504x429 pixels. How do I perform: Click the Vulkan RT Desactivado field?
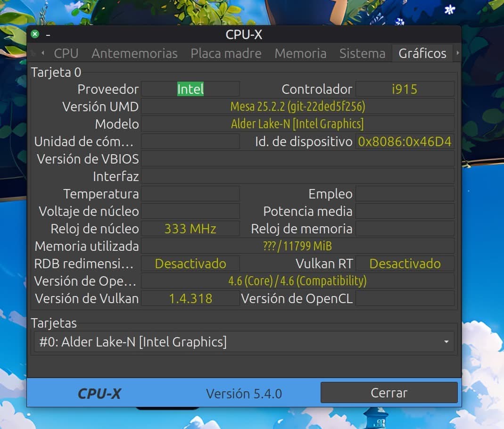(x=405, y=264)
